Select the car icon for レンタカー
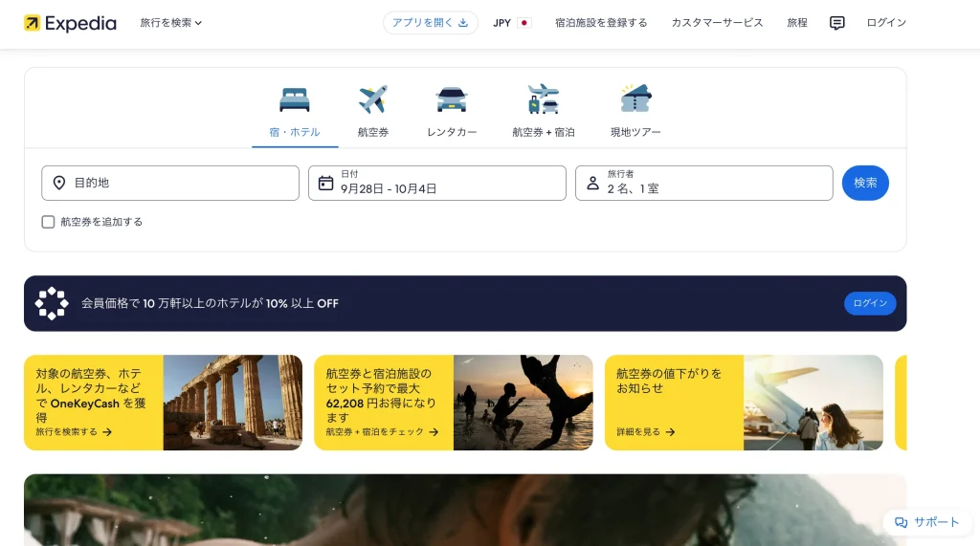Image resolution: width=980 pixels, height=546 pixels. point(451,99)
